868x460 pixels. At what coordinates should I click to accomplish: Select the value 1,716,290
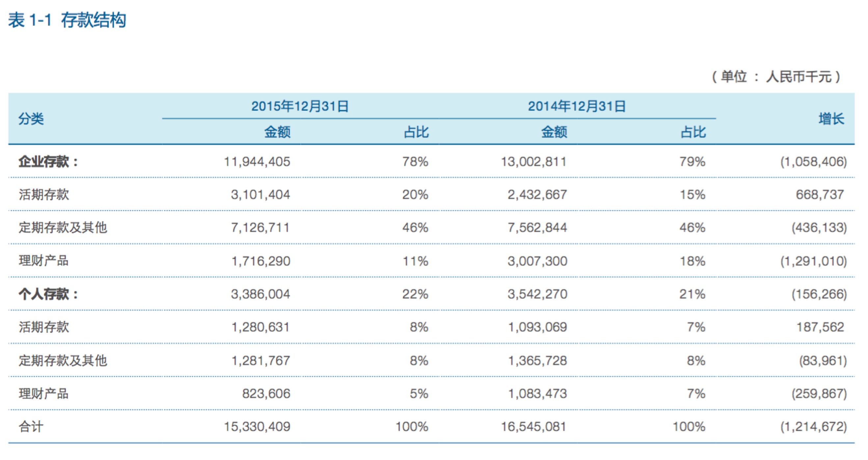261,261
